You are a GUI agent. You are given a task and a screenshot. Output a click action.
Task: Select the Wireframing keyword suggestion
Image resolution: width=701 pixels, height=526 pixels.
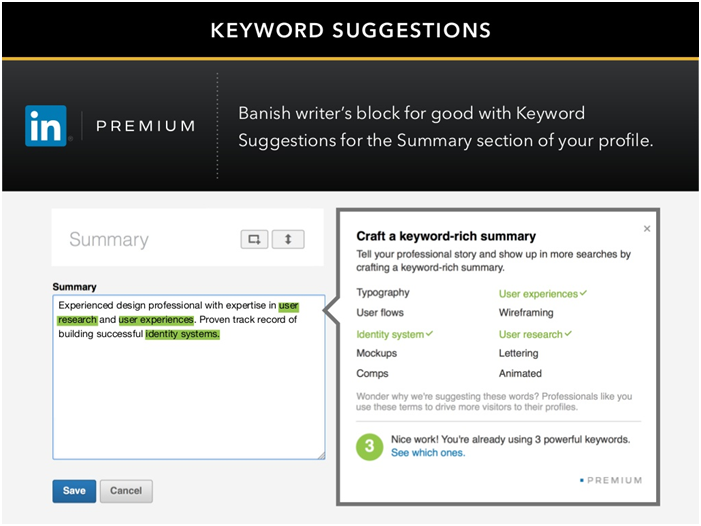[526, 312]
